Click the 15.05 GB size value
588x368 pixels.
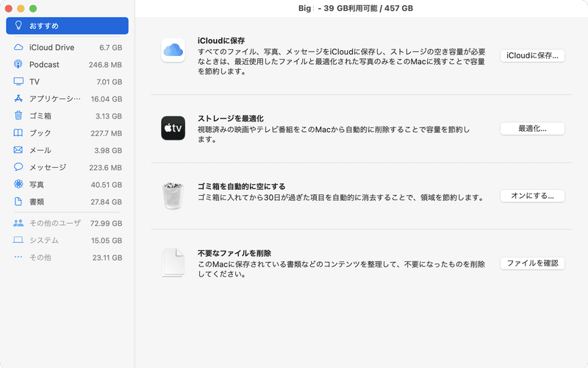point(107,241)
